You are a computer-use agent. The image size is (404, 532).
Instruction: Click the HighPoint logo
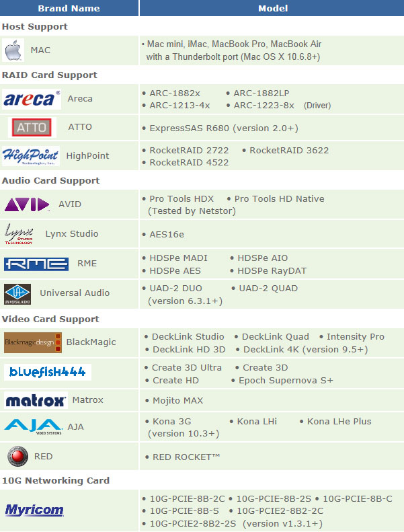31,156
